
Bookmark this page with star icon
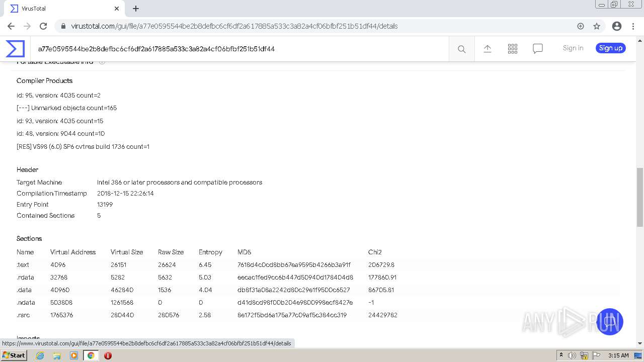click(597, 26)
